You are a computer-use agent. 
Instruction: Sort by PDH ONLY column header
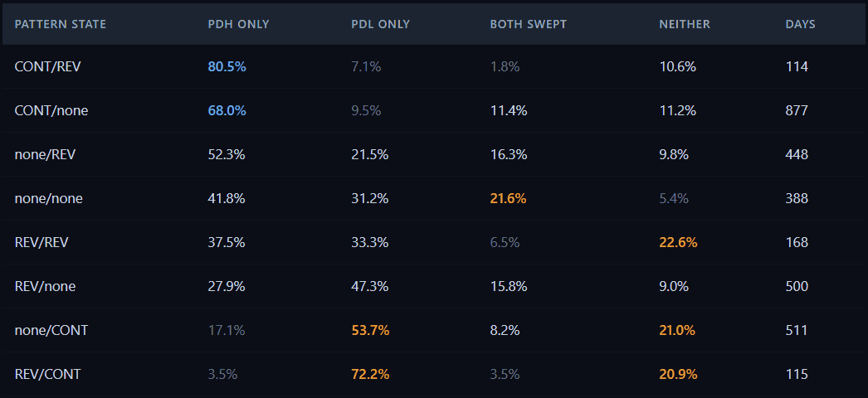[x=238, y=24]
